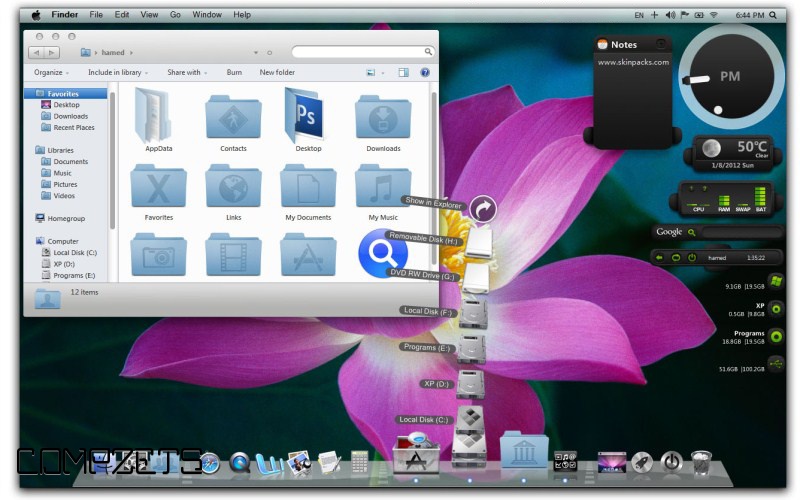Screen dimensions: 800x500
Task: Toggle the preview pane button
Action: (403, 72)
